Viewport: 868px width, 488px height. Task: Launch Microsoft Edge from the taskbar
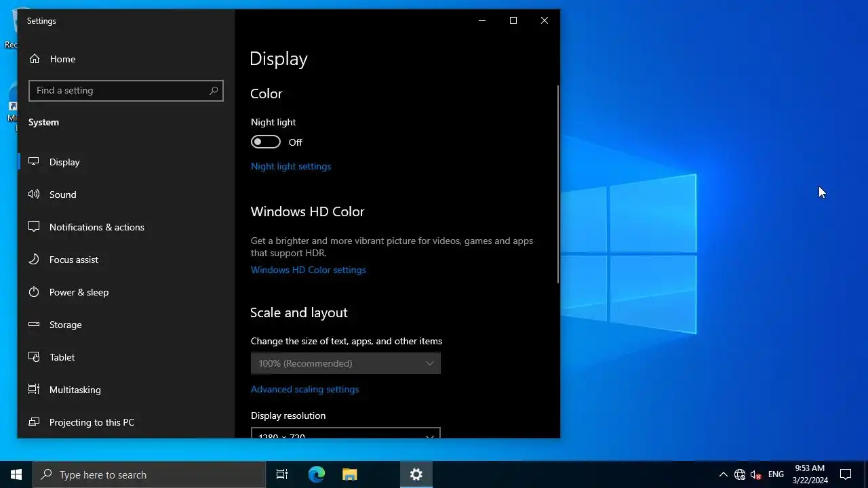(317, 474)
